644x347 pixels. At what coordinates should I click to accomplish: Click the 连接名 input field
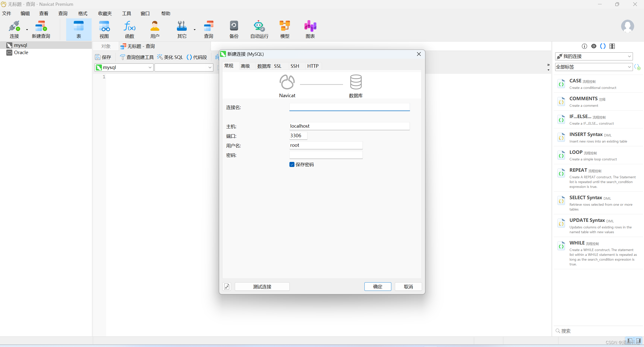click(x=349, y=107)
